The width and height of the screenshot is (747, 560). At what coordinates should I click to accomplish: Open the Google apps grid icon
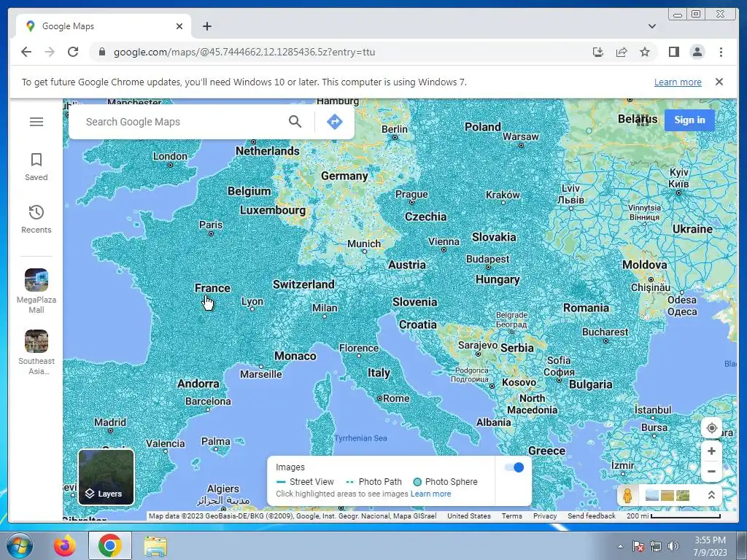pyautogui.click(x=643, y=120)
